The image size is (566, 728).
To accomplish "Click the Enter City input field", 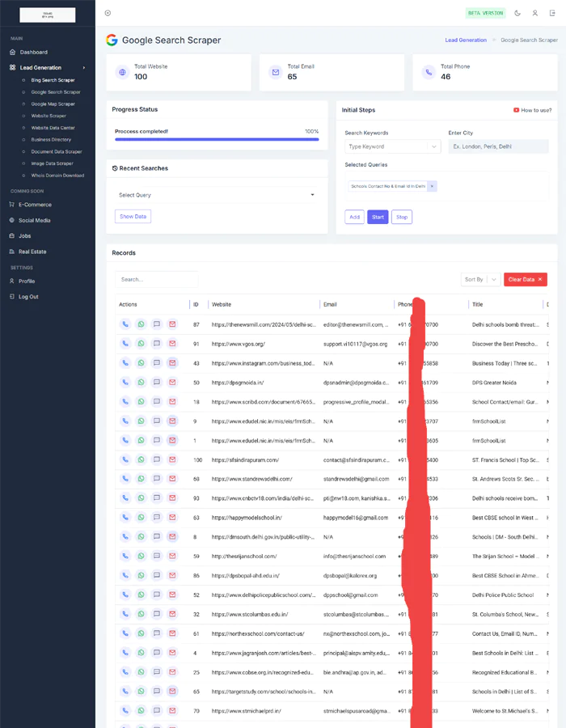I will pyautogui.click(x=498, y=146).
